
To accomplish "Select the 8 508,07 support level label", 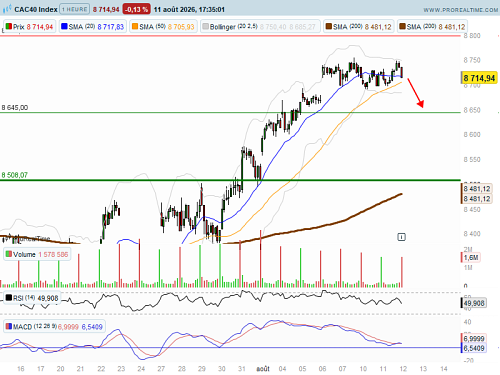I will 15,175.
